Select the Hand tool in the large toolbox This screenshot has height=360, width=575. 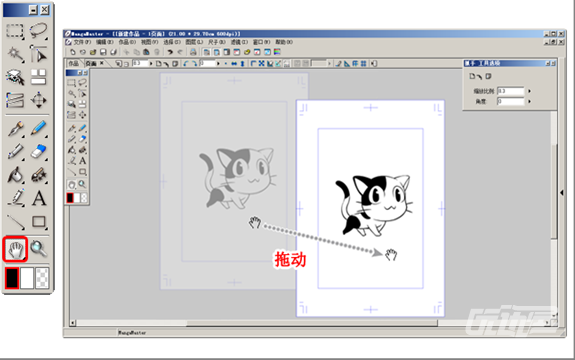tap(15, 250)
